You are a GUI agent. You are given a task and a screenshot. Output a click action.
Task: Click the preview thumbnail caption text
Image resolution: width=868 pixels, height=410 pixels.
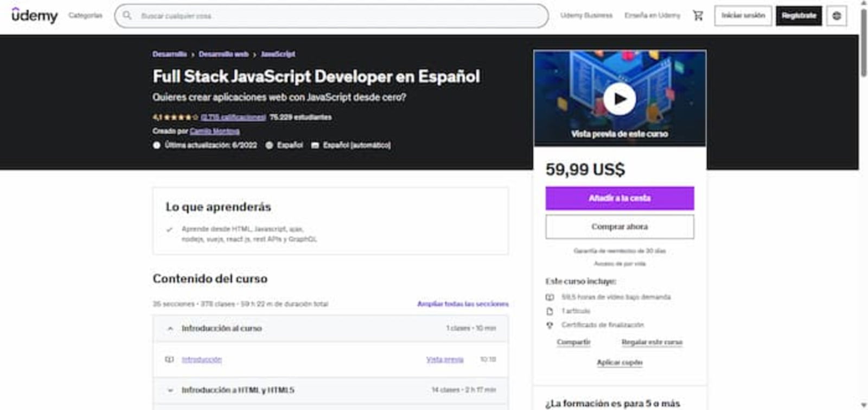[x=620, y=134]
